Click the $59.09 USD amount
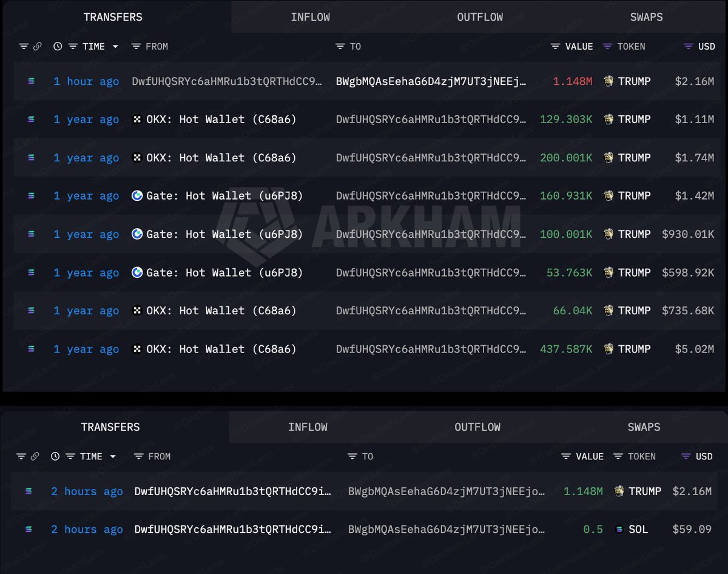 tap(692, 530)
